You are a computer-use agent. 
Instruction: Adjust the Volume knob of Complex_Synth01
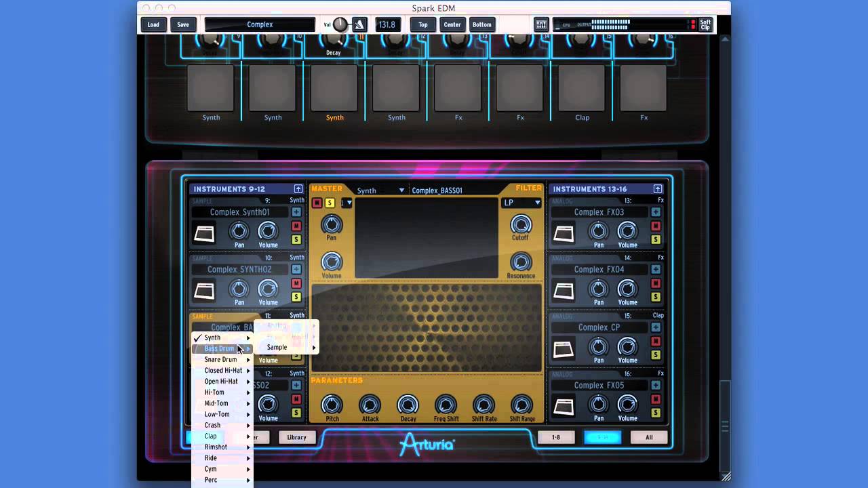[x=268, y=231]
